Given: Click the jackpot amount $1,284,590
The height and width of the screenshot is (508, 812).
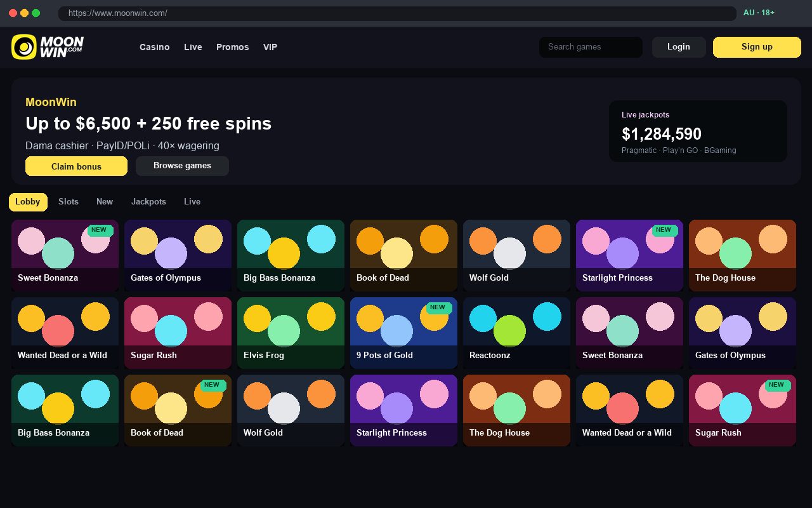Looking at the screenshot, I should tap(662, 134).
